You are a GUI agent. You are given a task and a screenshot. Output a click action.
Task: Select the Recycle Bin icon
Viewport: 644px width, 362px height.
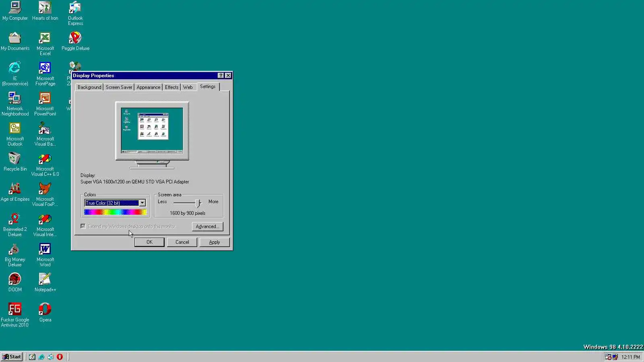click(x=15, y=162)
